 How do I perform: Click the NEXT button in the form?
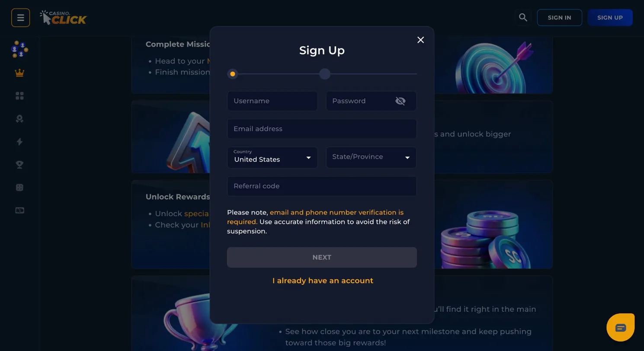click(x=322, y=257)
